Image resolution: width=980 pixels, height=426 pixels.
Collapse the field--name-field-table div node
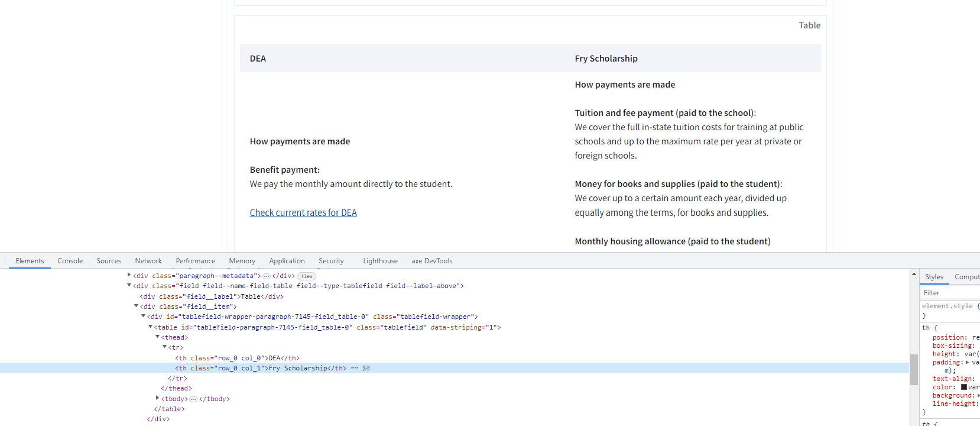tap(129, 285)
